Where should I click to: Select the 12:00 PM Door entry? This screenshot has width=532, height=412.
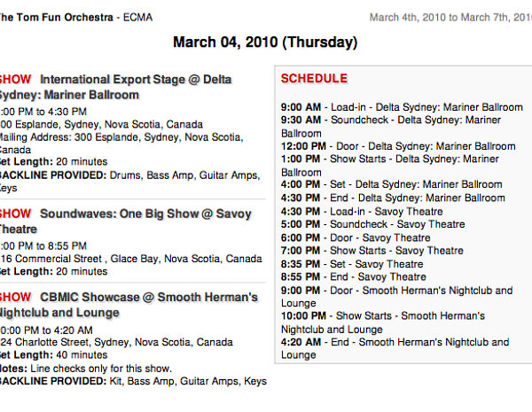tap(398, 146)
